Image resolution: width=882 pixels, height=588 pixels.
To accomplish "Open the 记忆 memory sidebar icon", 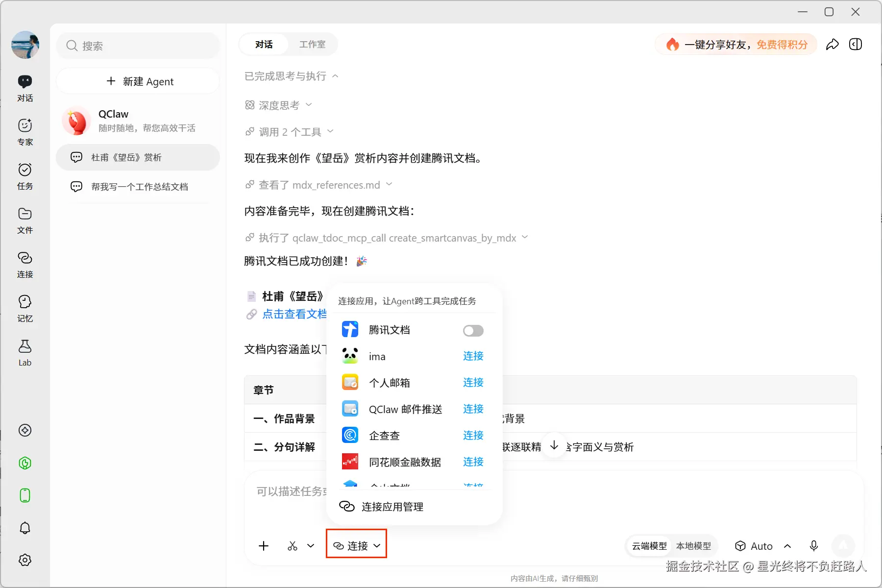I will (25, 309).
